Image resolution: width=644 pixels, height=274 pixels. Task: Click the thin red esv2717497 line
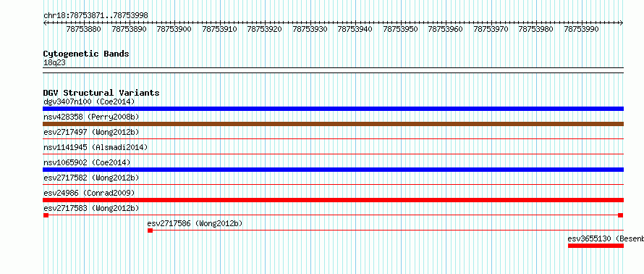(334, 139)
